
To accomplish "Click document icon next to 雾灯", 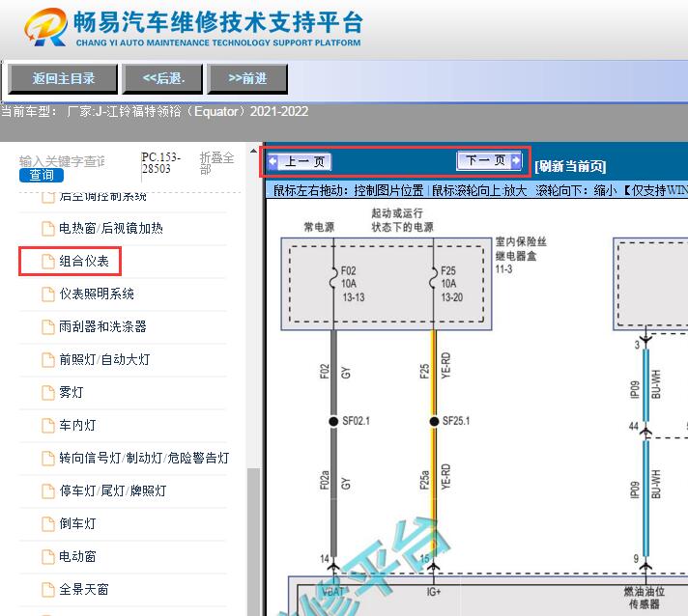I will click(47, 392).
